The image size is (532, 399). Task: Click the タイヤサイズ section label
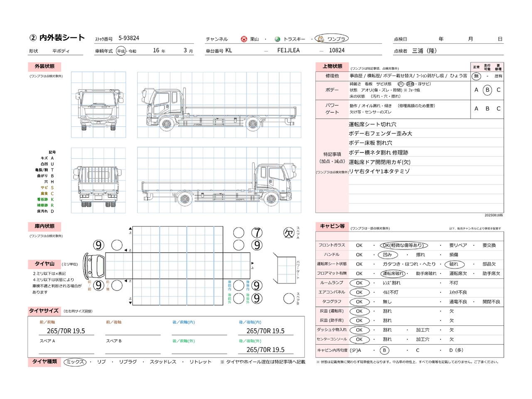44,311
